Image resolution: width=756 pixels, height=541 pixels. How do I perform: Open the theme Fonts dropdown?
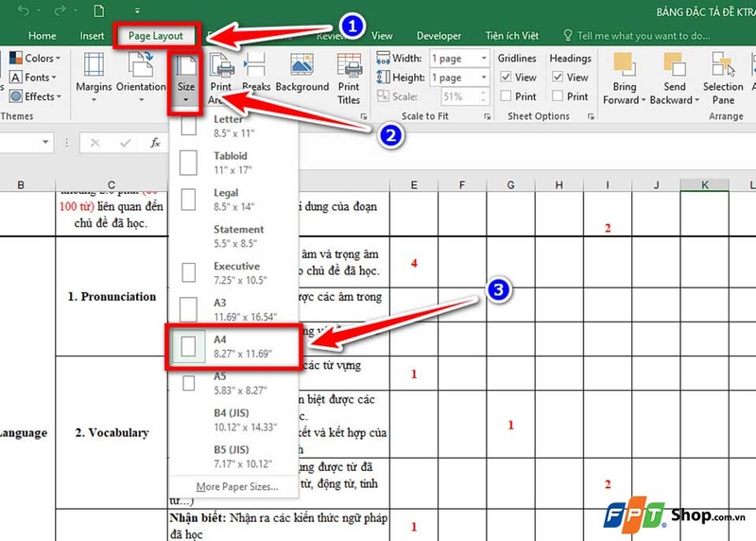coord(33,78)
